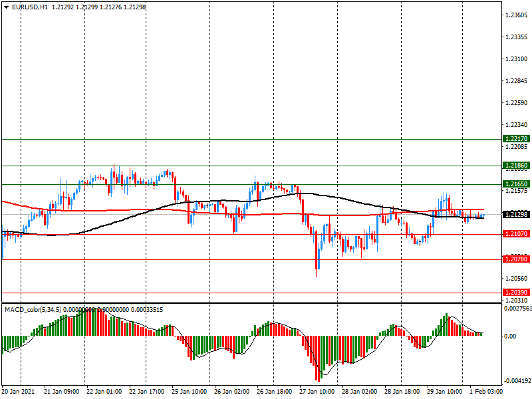The width and height of the screenshot is (532, 399).
Task: Click the lowest candle wick on 27 Jan
Action: point(317,273)
